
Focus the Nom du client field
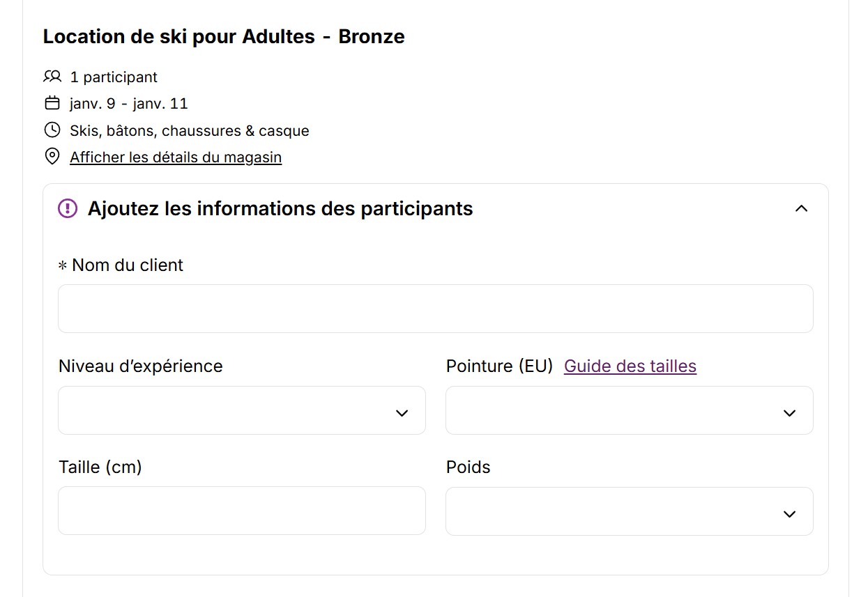click(435, 309)
